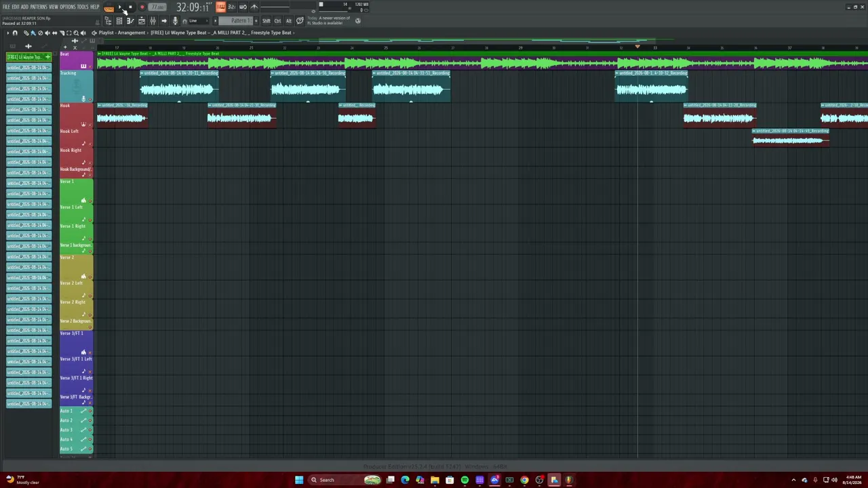This screenshot has width=868, height=488.
Task: Open the Pattern 1 selector
Action: (237, 21)
